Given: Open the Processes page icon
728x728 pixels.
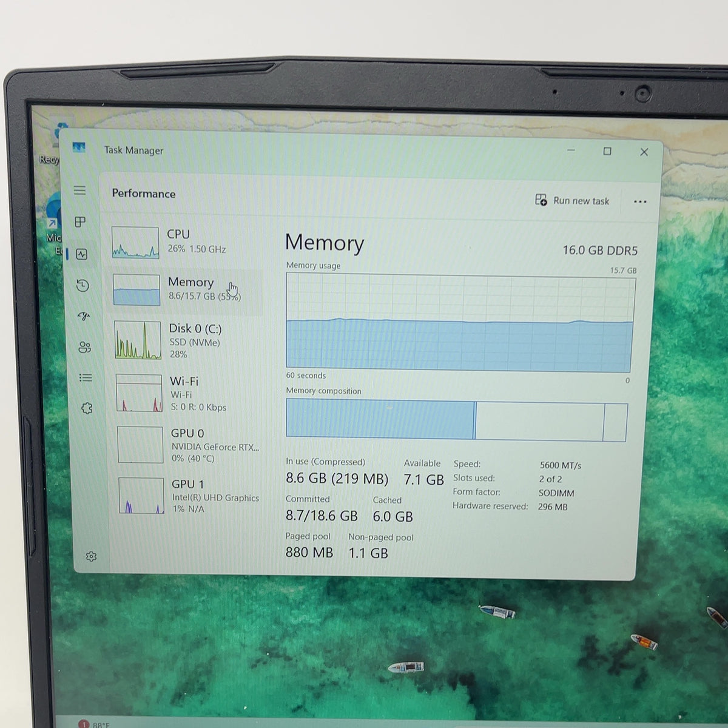Looking at the screenshot, I should click(x=80, y=222).
